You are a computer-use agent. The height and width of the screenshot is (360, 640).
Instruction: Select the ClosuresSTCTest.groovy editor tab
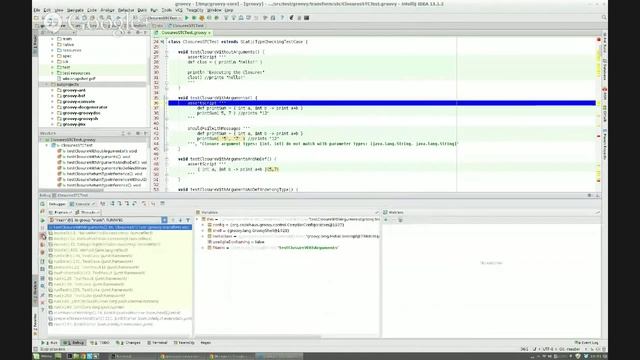tap(183, 33)
